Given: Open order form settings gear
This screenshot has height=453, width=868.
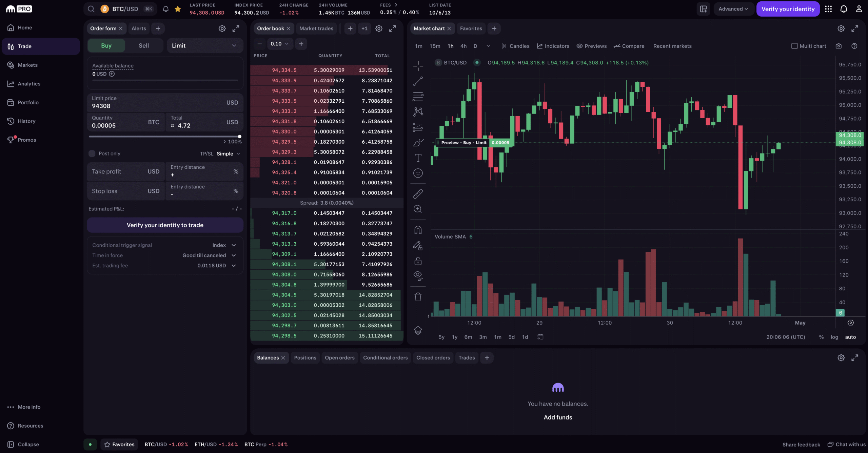Looking at the screenshot, I should coord(222,28).
